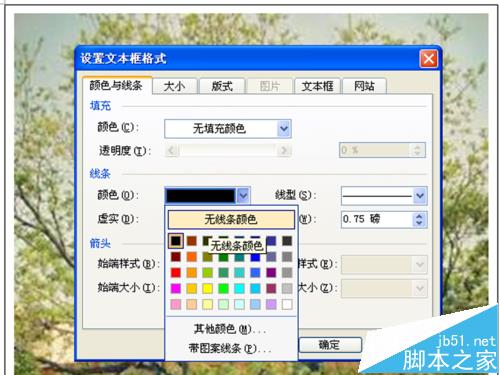Pick the olive dark yellow swatch
The height and width of the screenshot is (375, 500).
pos(207,257)
